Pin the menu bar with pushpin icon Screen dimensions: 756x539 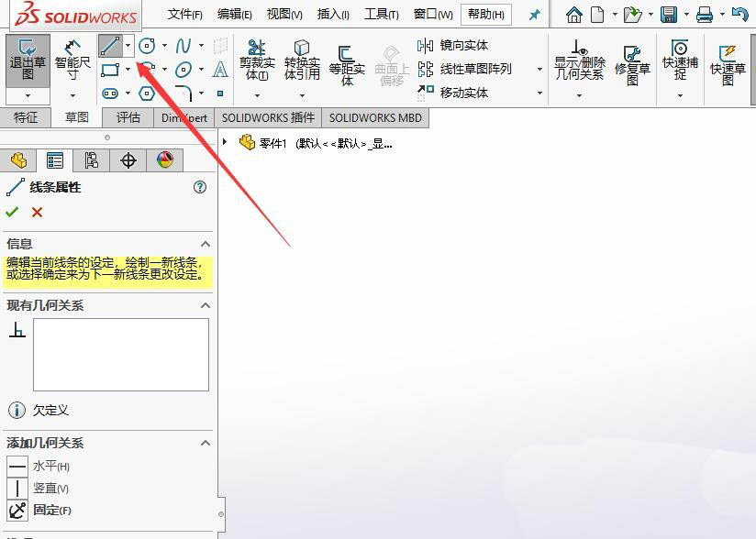534,15
